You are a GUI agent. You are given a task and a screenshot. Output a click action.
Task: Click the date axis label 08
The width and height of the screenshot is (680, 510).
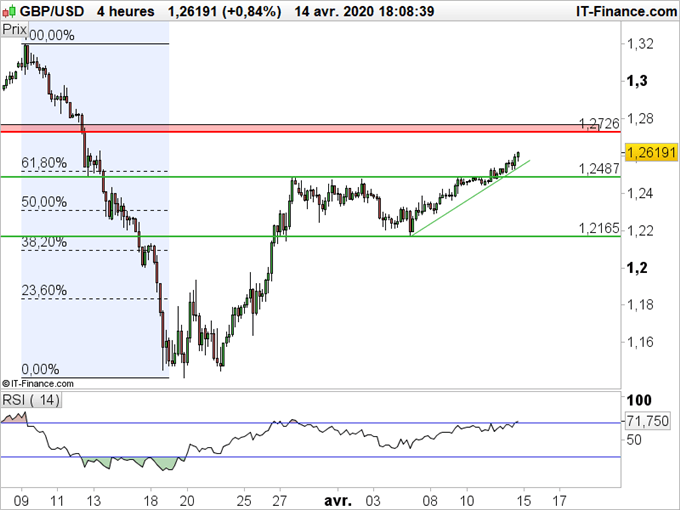(431, 500)
